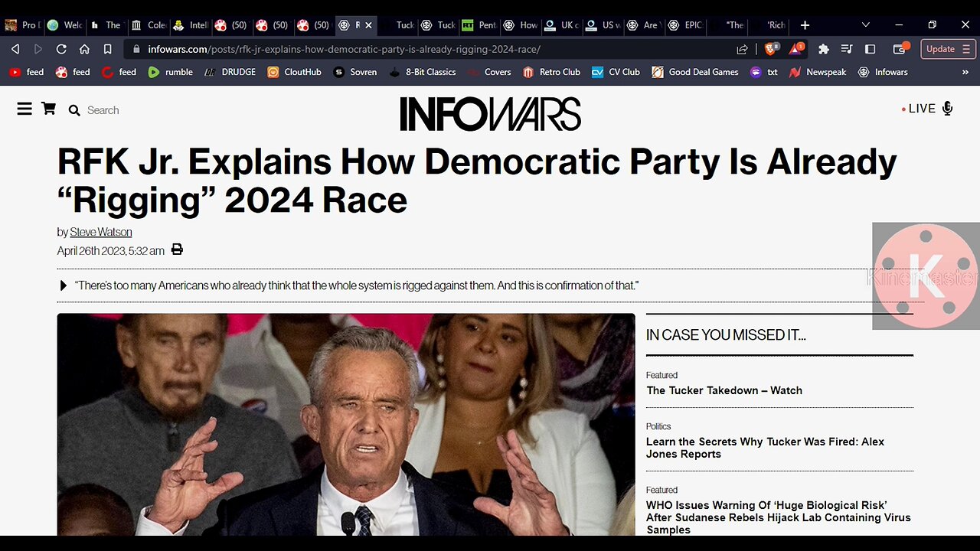Expand the article summary triangle bullet
980x551 pixels.
click(x=63, y=285)
